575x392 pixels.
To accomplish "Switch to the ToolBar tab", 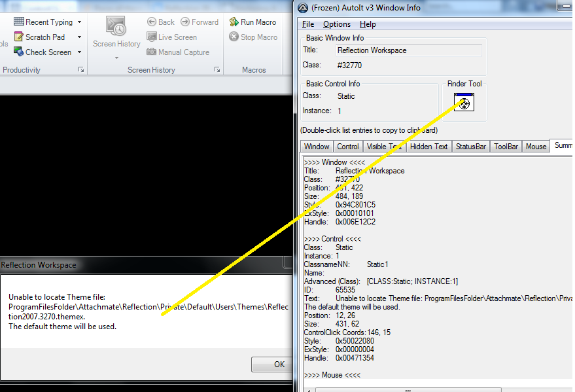I will [x=506, y=147].
